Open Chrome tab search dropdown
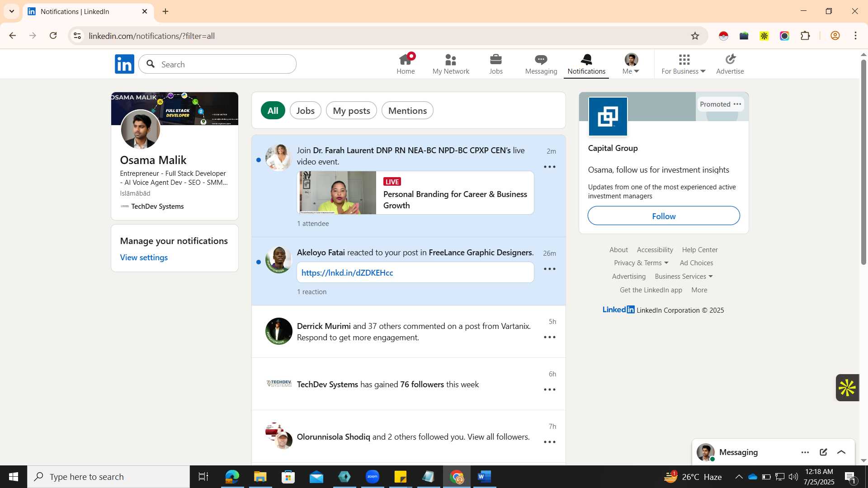 tap(12, 11)
